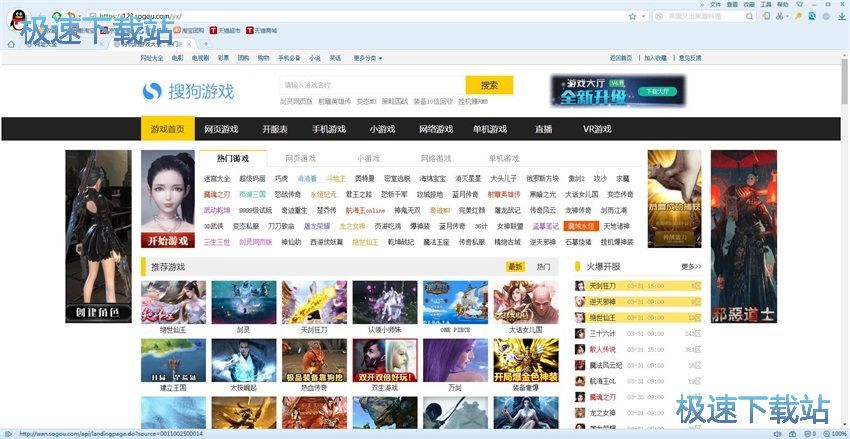Open the 游戏大厅 upgrade banner
850x439 pixels.
pyautogui.click(x=618, y=91)
